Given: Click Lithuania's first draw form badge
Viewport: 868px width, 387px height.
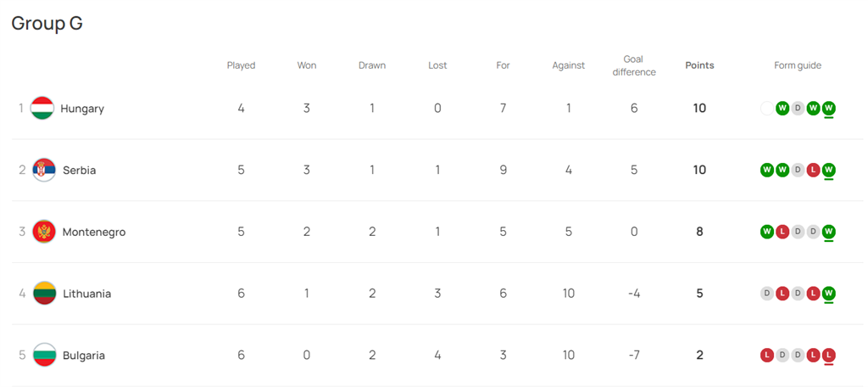Looking at the screenshot, I should click(x=767, y=294).
